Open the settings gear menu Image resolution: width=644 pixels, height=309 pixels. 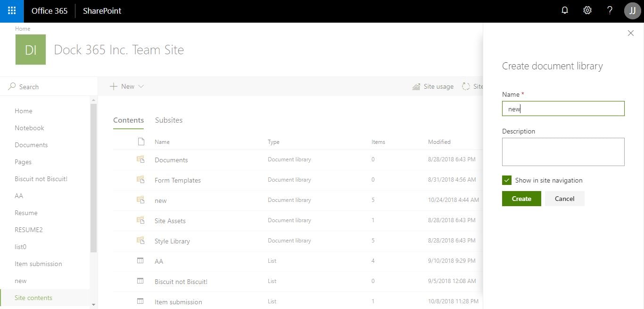(587, 10)
